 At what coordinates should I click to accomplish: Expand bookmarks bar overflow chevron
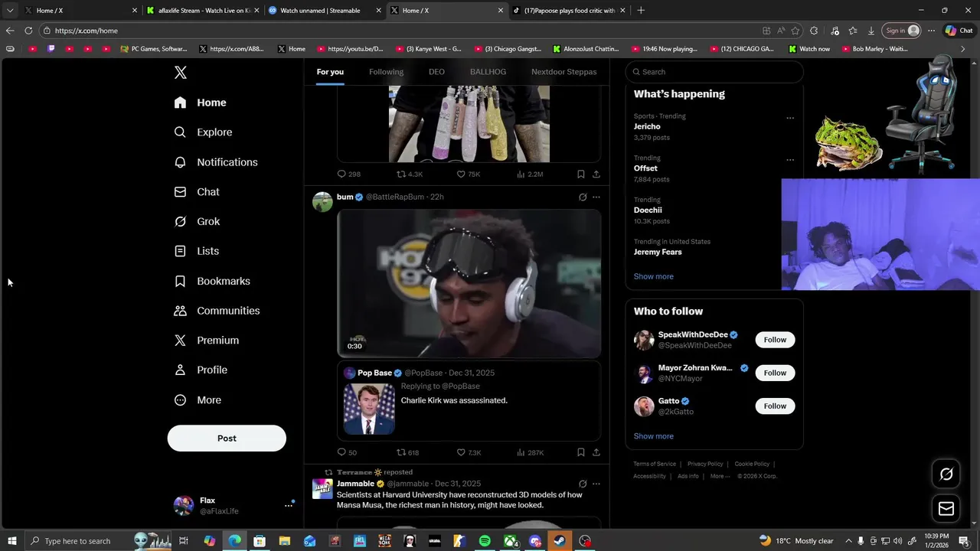(x=963, y=49)
